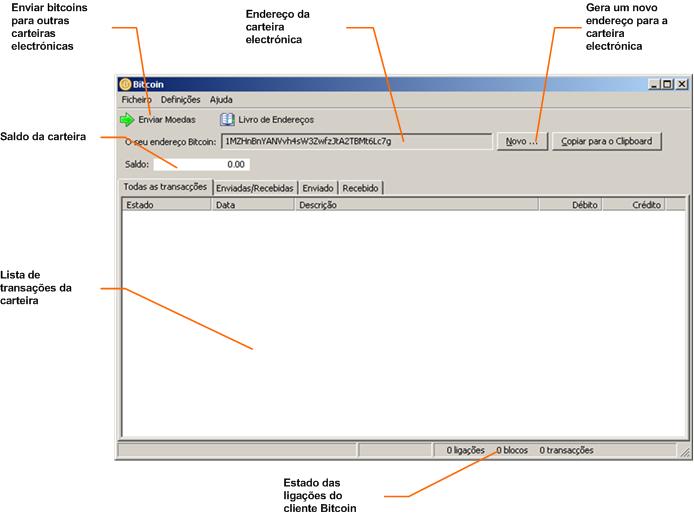Click Copiar para o Clipboard button
The height and width of the screenshot is (515, 694).
606,141
